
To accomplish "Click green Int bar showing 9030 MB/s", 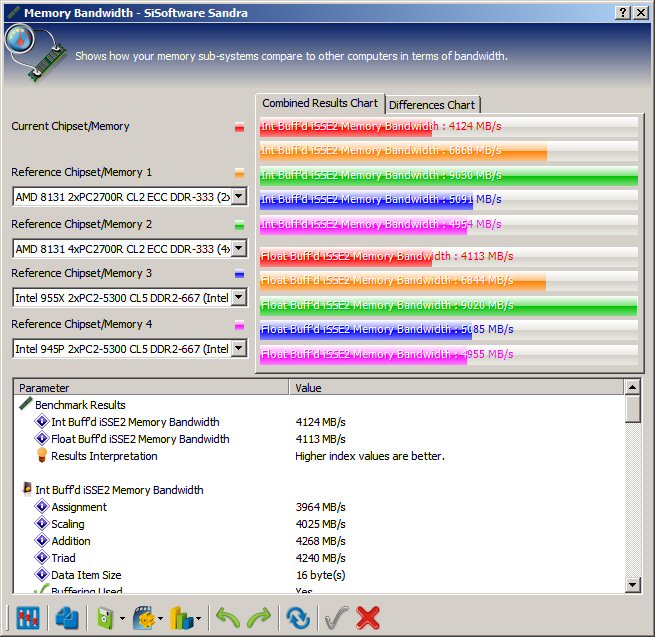I will coord(449,175).
